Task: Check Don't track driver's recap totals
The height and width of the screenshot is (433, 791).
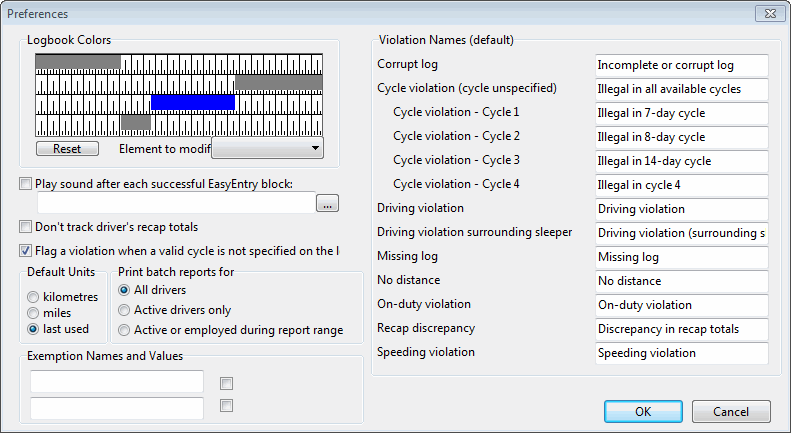Action: tap(25, 227)
